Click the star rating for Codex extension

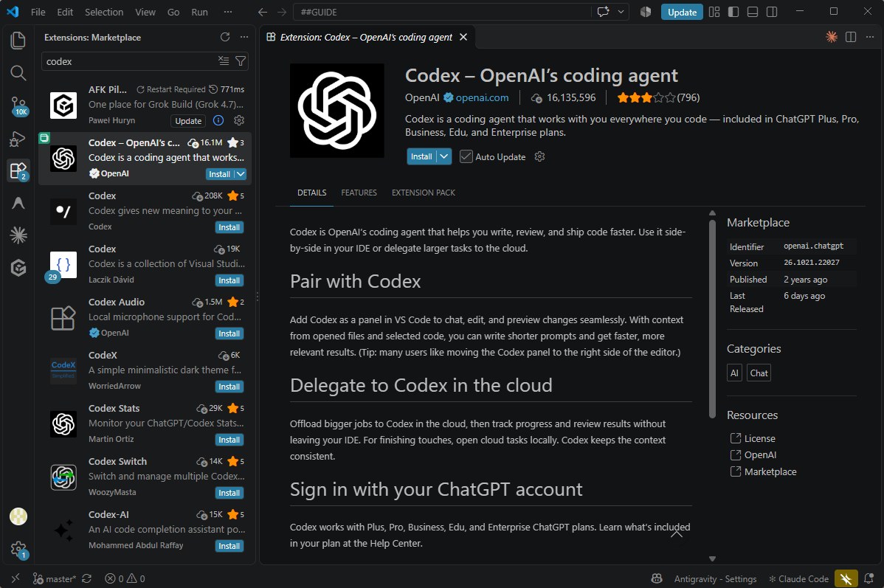point(658,97)
